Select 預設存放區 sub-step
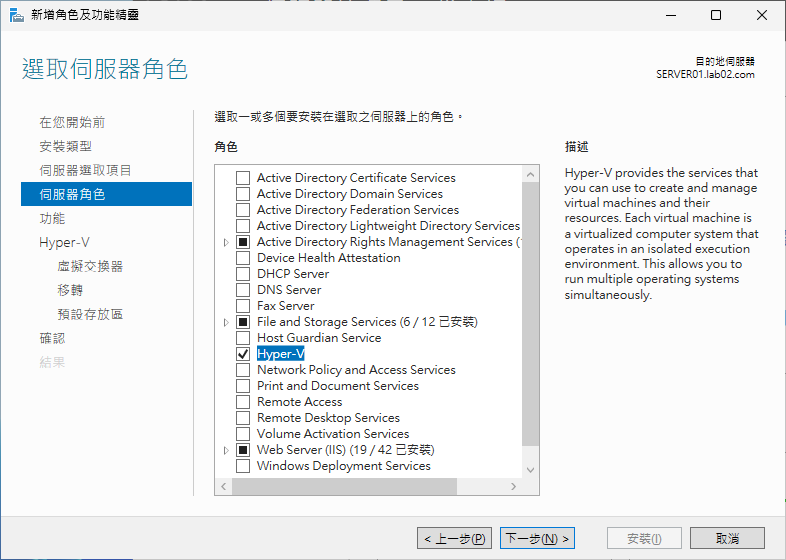The image size is (786, 560). tap(90, 314)
